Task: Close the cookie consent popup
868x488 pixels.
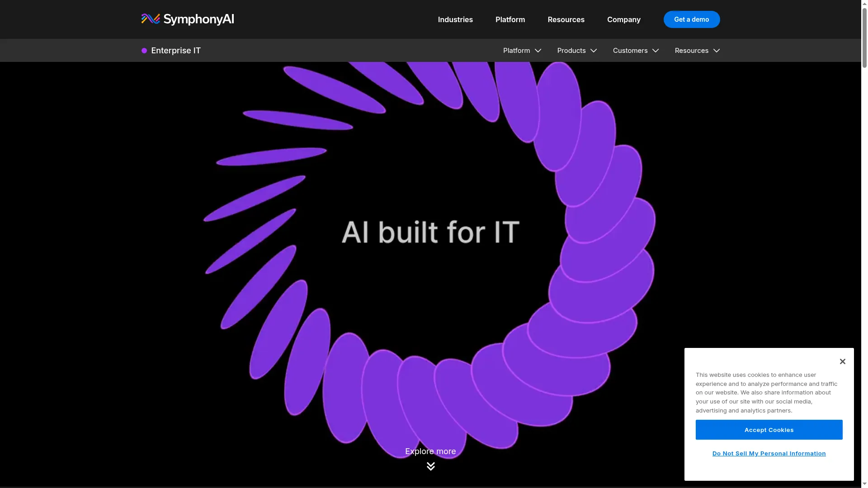Action: 842,361
